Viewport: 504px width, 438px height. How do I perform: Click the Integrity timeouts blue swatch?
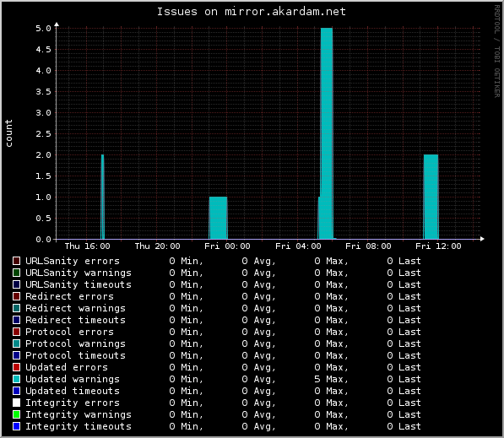[x=16, y=426]
